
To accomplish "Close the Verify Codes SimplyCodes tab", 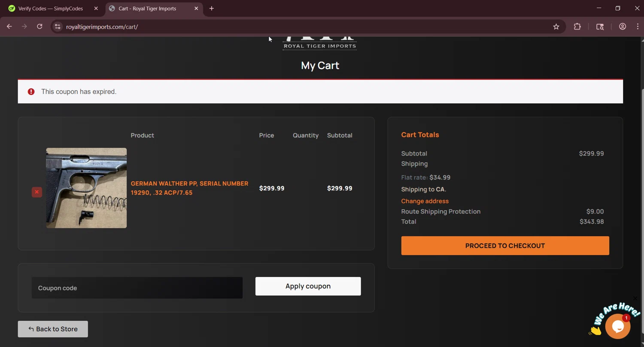I will [x=96, y=9].
